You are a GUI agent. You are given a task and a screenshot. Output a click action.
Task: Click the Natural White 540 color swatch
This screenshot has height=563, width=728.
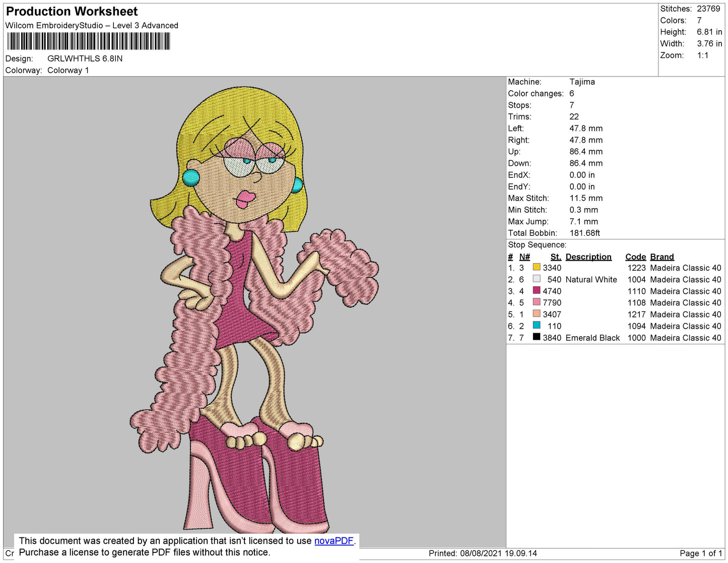(537, 279)
